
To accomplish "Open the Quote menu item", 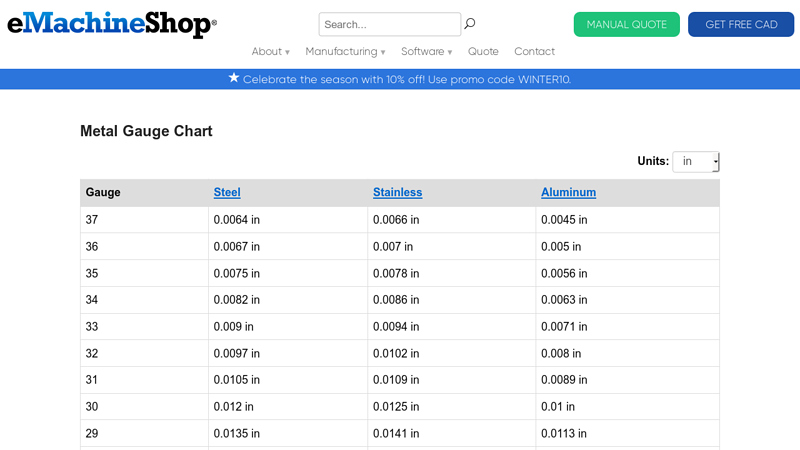I will (x=483, y=52).
